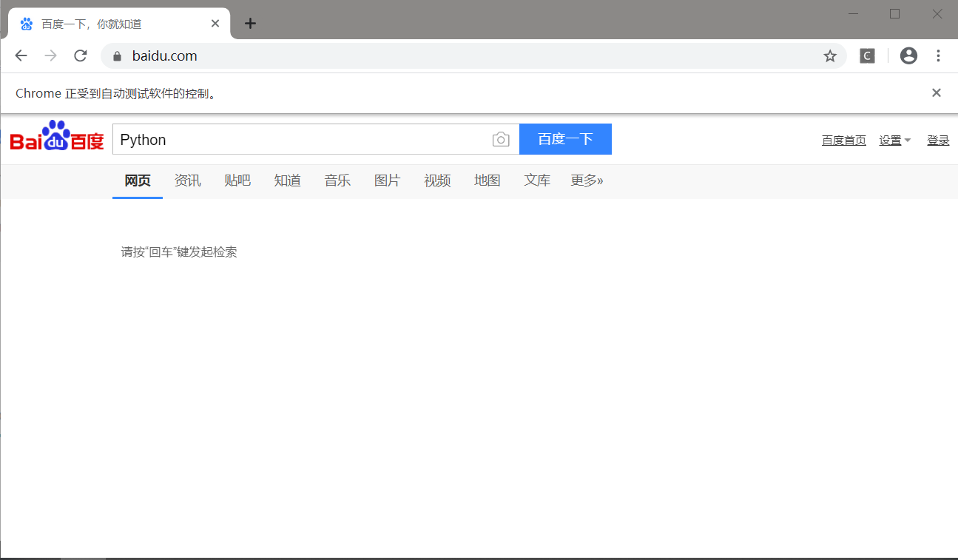
Task: Switch to the 图片 tab
Action: coord(388,180)
